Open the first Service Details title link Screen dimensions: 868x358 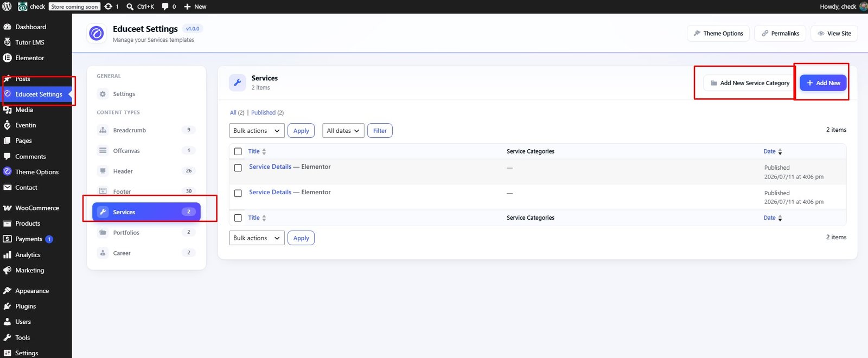click(x=270, y=167)
